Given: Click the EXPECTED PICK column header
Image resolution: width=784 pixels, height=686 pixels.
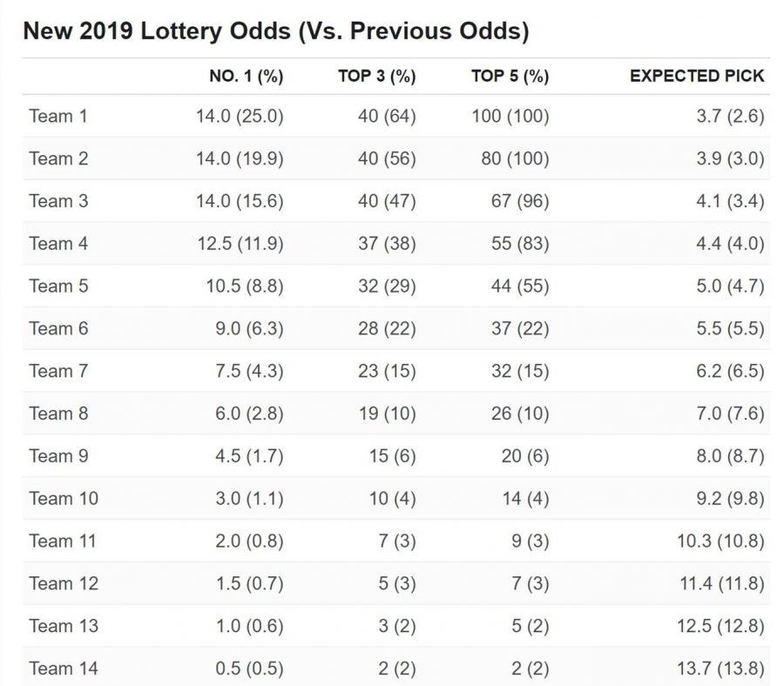Looking at the screenshot, I should coord(697,76).
